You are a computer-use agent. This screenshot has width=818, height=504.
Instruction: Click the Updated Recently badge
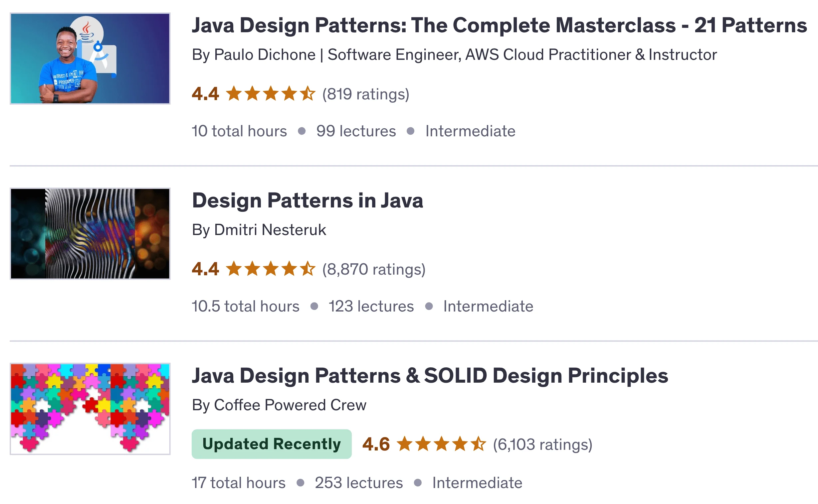tap(272, 444)
